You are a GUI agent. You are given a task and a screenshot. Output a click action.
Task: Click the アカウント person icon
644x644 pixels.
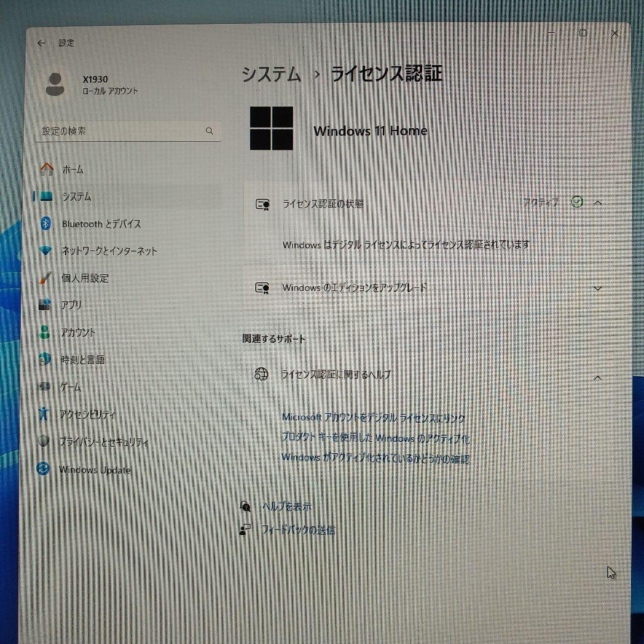(x=44, y=332)
